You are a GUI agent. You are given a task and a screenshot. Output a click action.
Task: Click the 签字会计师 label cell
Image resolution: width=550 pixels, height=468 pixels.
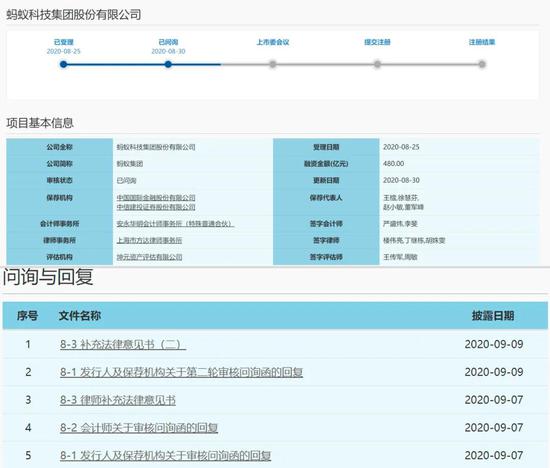point(326,223)
